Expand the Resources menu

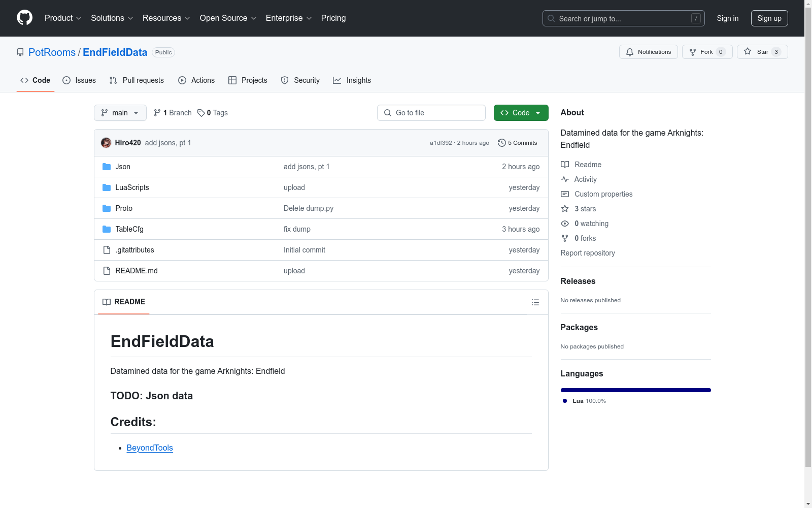point(166,18)
